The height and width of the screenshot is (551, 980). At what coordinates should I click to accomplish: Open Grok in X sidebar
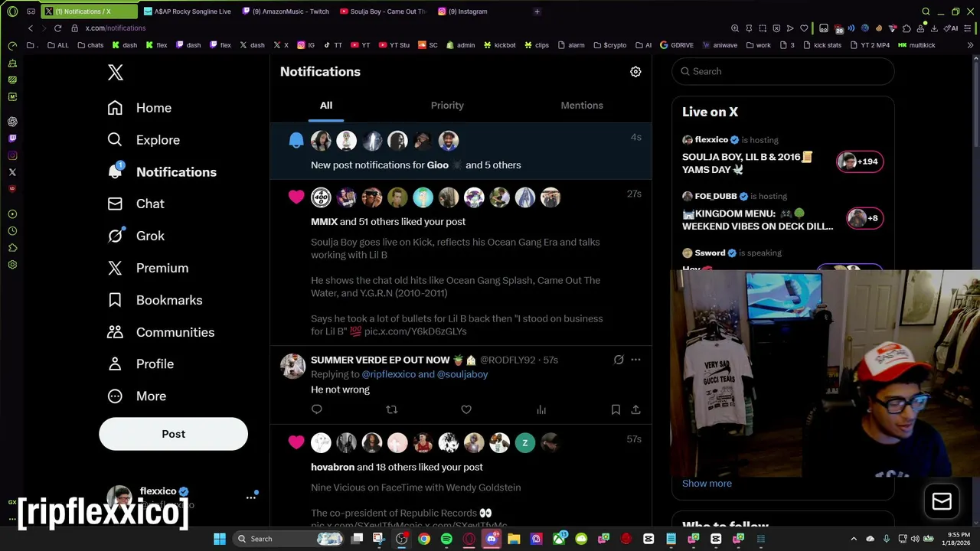click(x=136, y=236)
